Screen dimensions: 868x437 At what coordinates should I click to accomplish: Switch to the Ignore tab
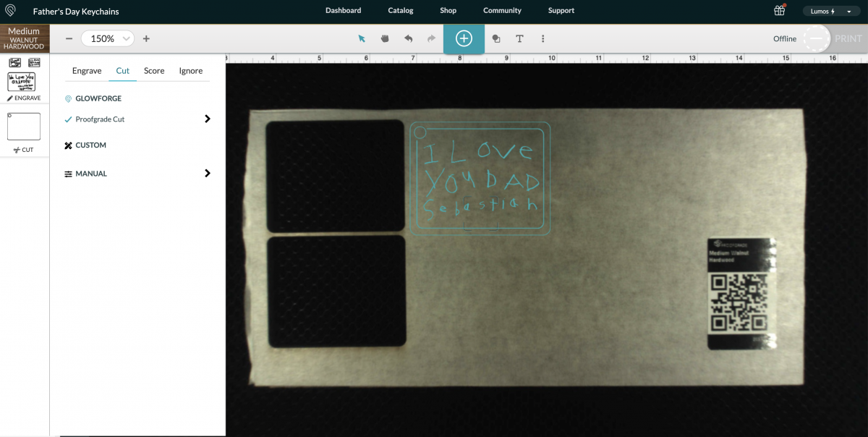(x=191, y=71)
